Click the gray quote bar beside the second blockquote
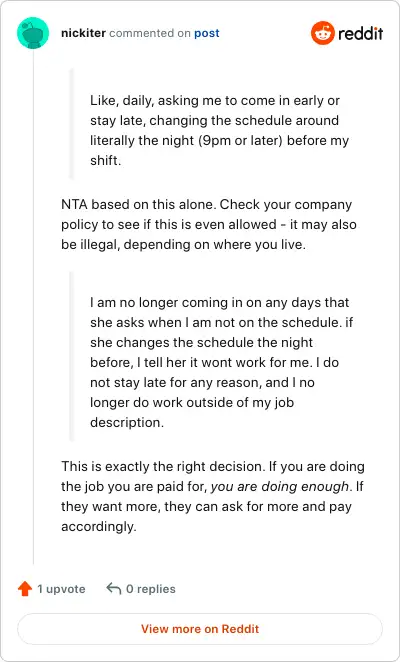This screenshot has height=662, width=400. pos(71,356)
